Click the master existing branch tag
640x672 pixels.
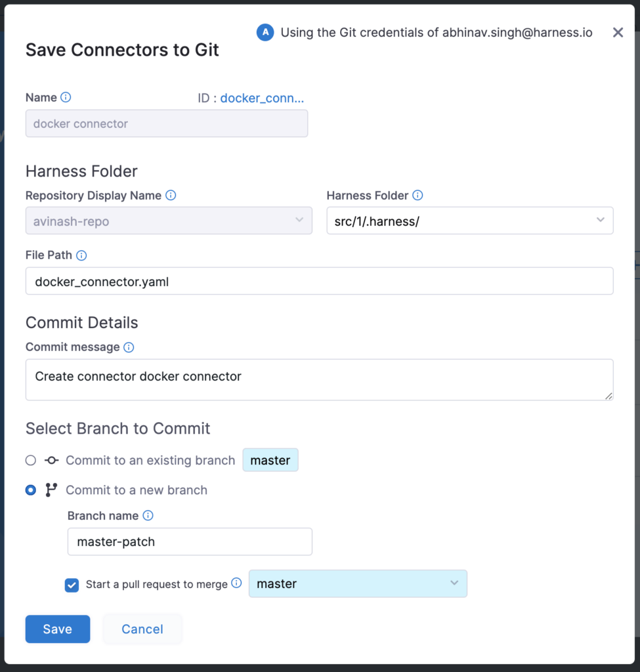270,460
